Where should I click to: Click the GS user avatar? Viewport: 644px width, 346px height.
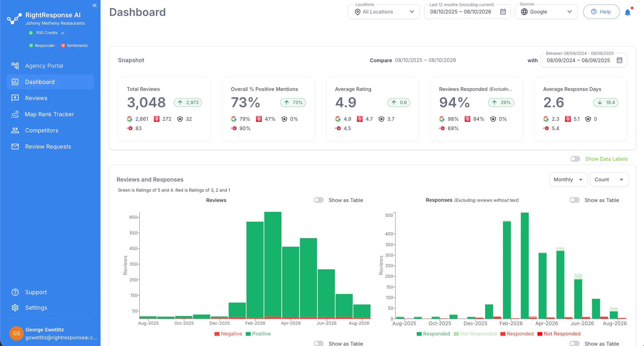coord(17,333)
